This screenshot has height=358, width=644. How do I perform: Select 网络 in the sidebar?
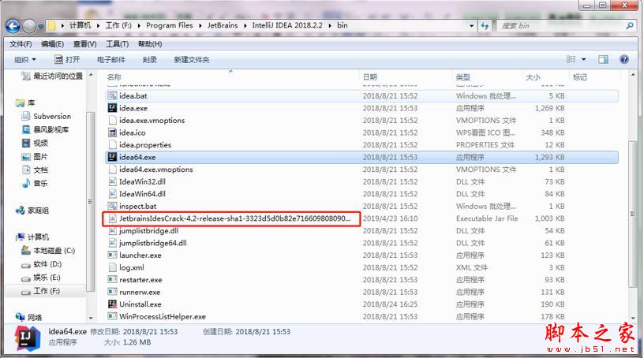click(x=28, y=317)
